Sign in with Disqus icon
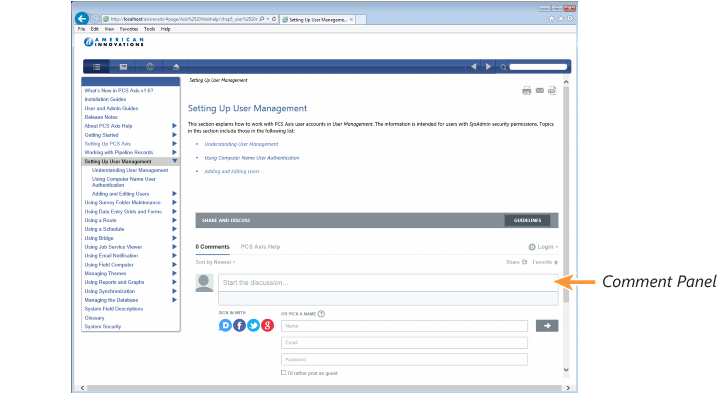The image size is (722, 393). (225, 325)
